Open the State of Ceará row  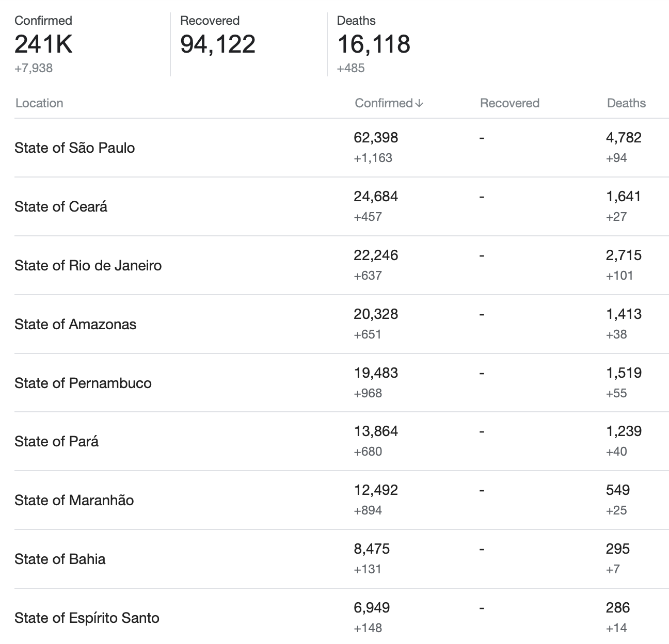61,207
